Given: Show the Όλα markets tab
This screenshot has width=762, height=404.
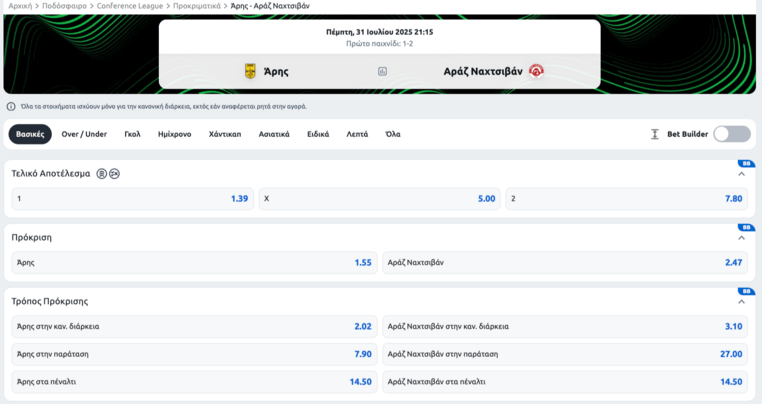Looking at the screenshot, I should point(393,134).
